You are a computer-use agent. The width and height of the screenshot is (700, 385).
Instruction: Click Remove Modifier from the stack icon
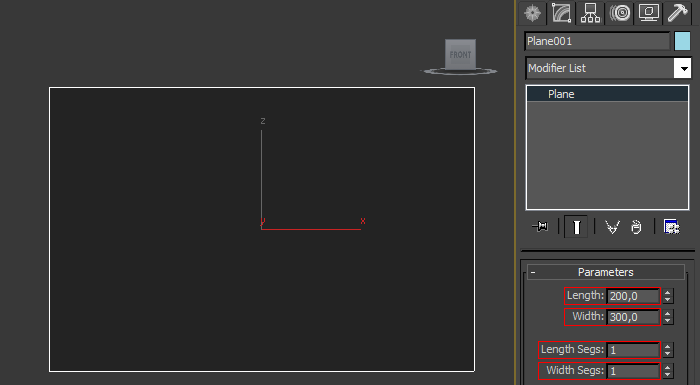pyautogui.click(x=636, y=227)
